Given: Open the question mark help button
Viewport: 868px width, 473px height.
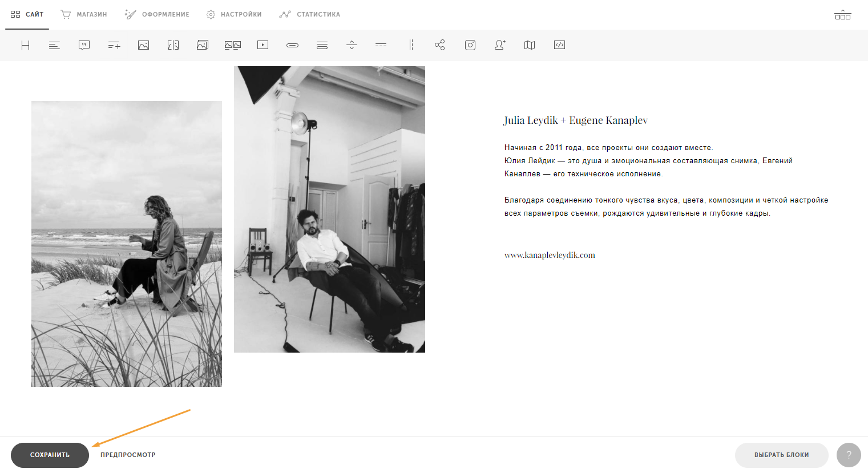Looking at the screenshot, I should 849,455.
